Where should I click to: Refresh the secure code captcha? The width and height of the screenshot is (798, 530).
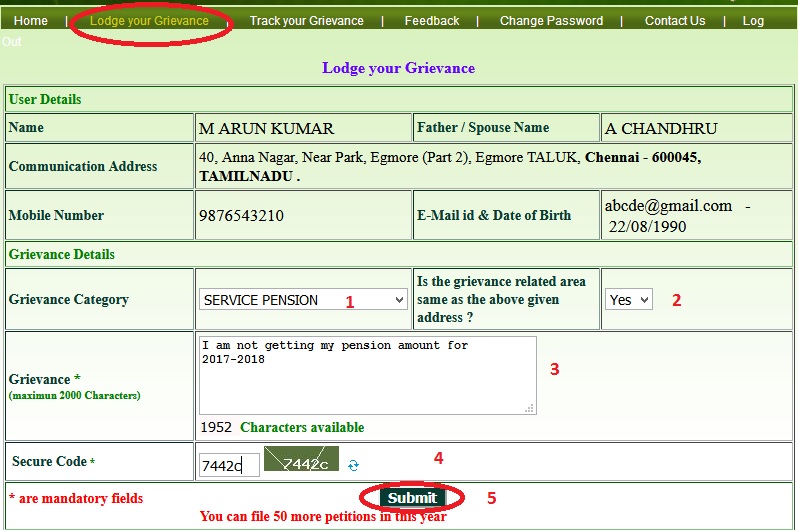353,465
